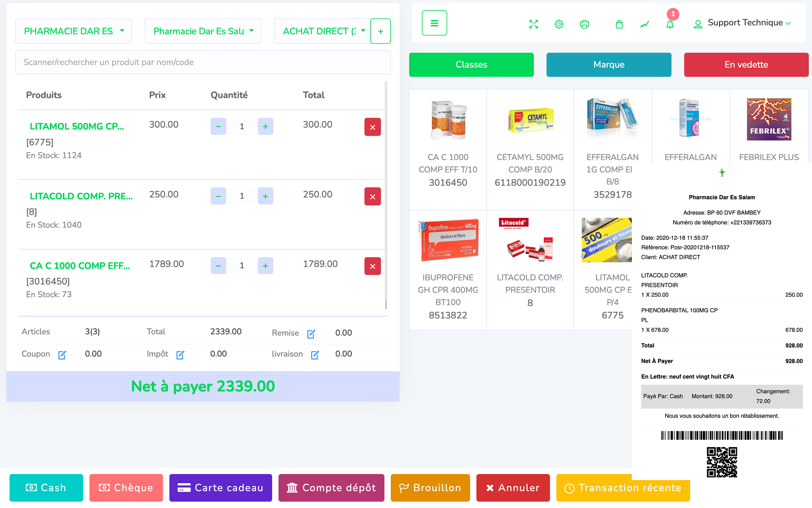Screen dimensions: 812x508
Task: Click the pharmacy logo on receipt
Action: (x=722, y=173)
